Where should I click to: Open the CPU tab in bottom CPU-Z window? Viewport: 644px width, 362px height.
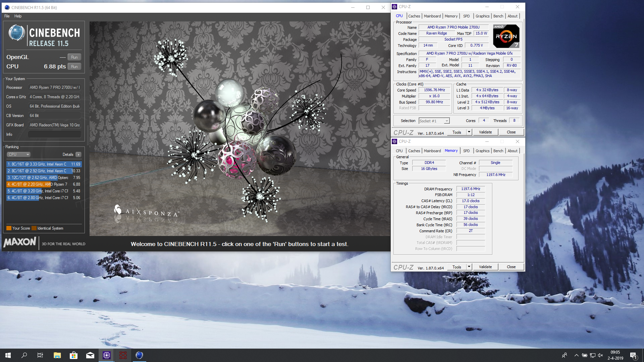(399, 151)
